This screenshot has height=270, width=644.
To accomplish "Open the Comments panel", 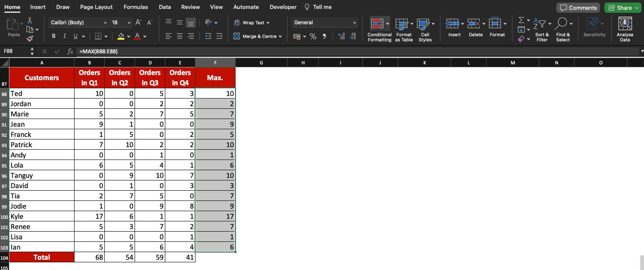I will click(578, 8).
